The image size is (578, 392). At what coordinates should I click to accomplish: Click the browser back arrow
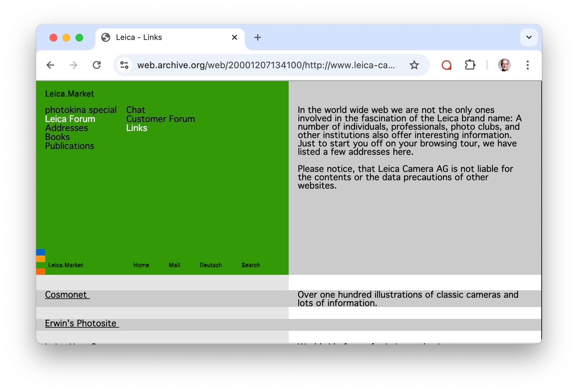click(50, 65)
